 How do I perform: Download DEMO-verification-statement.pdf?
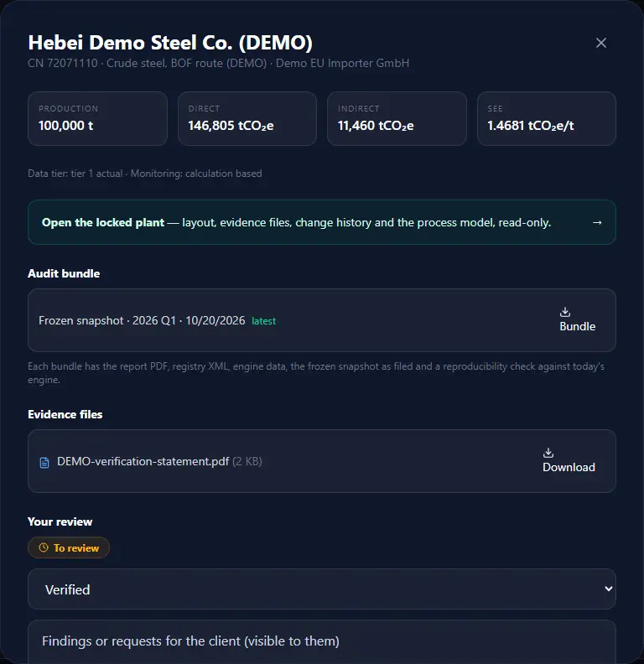tap(569, 461)
